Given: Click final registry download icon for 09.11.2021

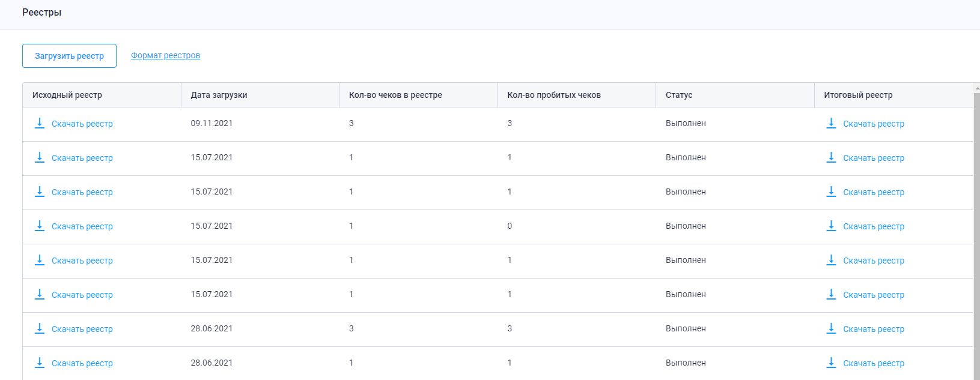Looking at the screenshot, I should [x=831, y=123].
